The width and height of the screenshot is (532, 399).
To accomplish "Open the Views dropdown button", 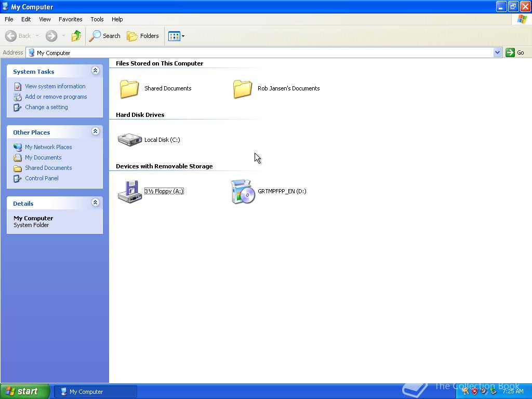I will (177, 36).
